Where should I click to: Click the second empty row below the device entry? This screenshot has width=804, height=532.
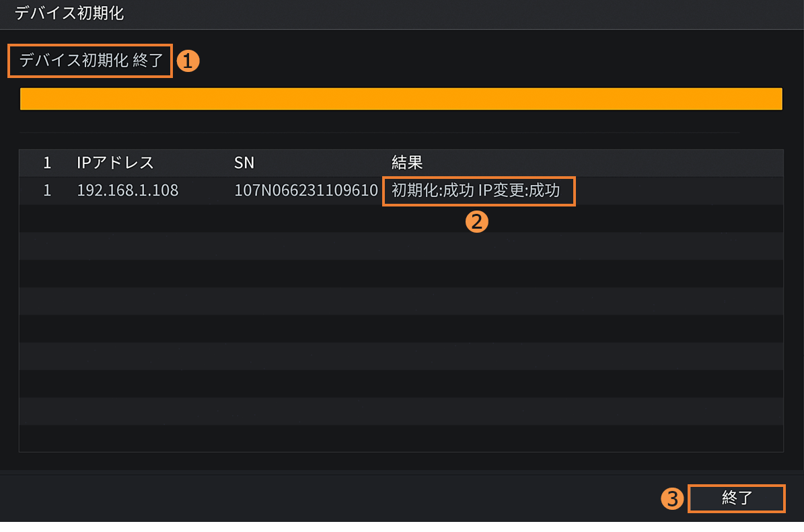[401, 246]
